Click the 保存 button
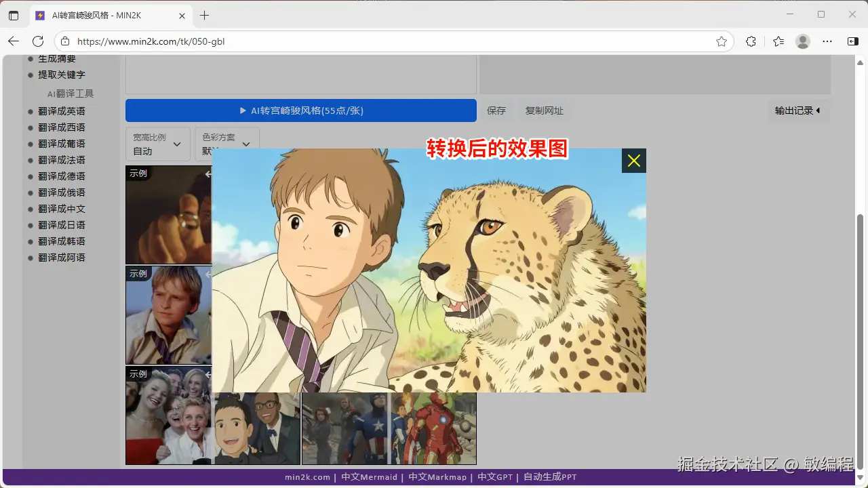868x488 pixels. (x=496, y=110)
